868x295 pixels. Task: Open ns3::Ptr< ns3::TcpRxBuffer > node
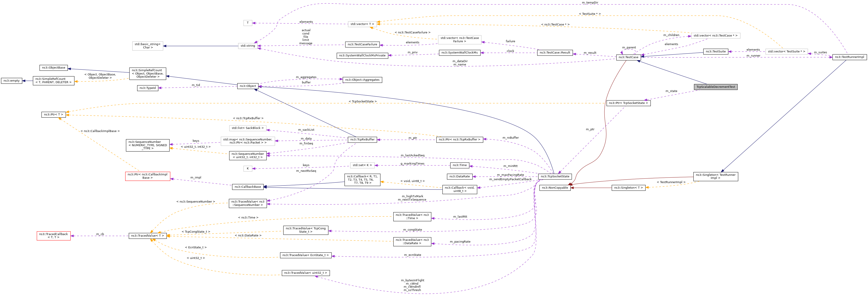pos(460,139)
